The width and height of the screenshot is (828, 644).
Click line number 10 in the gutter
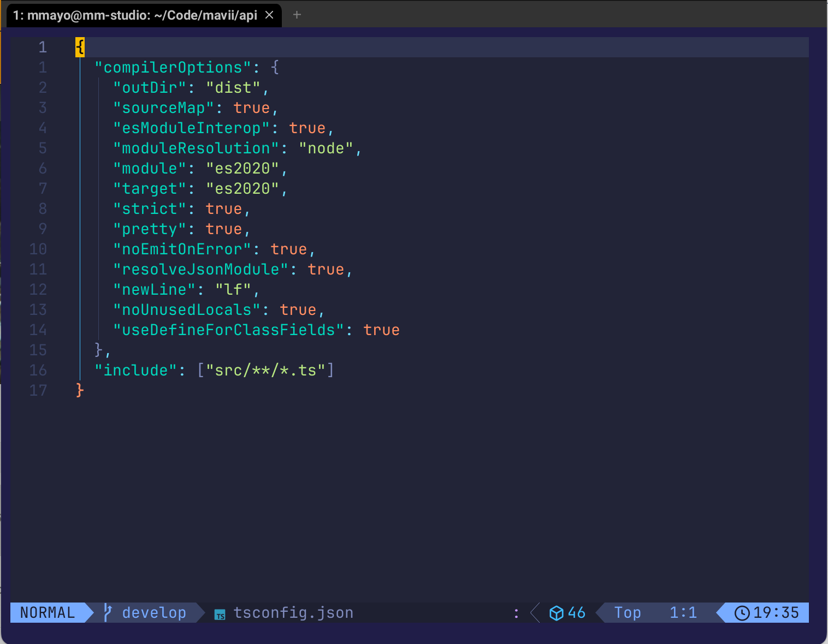(x=38, y=249)
